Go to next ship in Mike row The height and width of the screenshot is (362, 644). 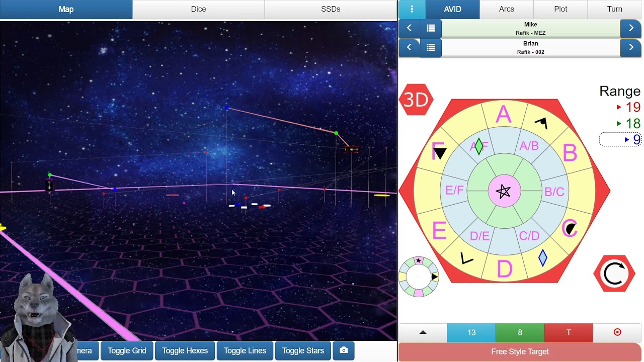tap(631, 28)
